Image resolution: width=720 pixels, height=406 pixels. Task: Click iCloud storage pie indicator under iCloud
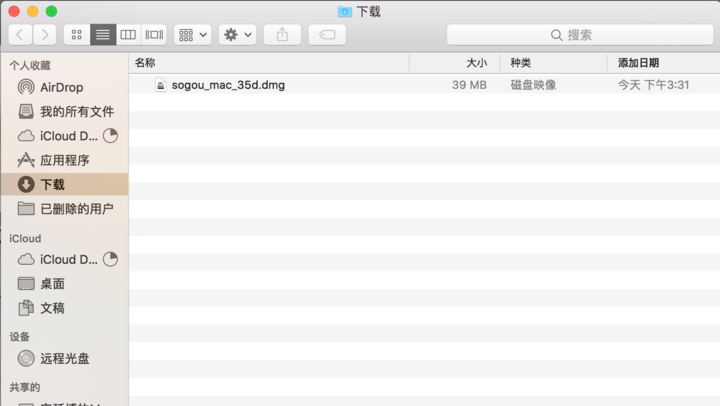point(110,259)
